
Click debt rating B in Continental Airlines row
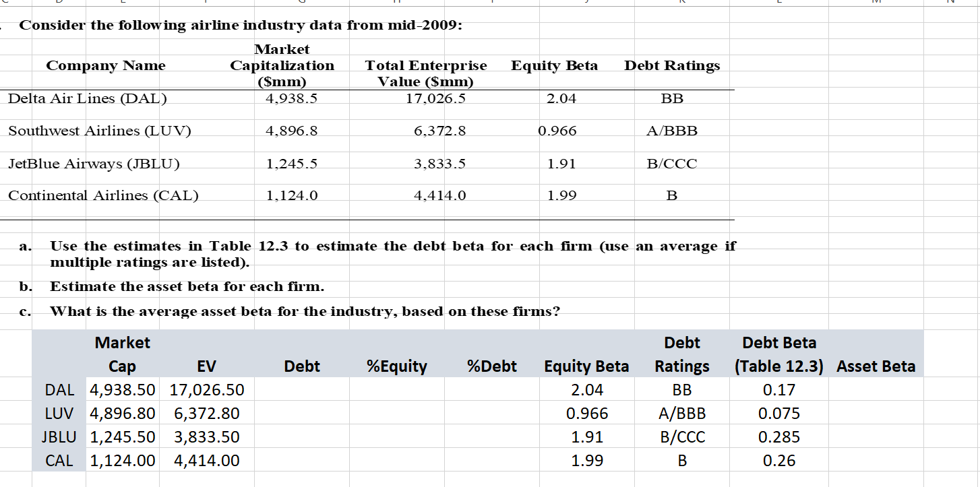(672, 195)
